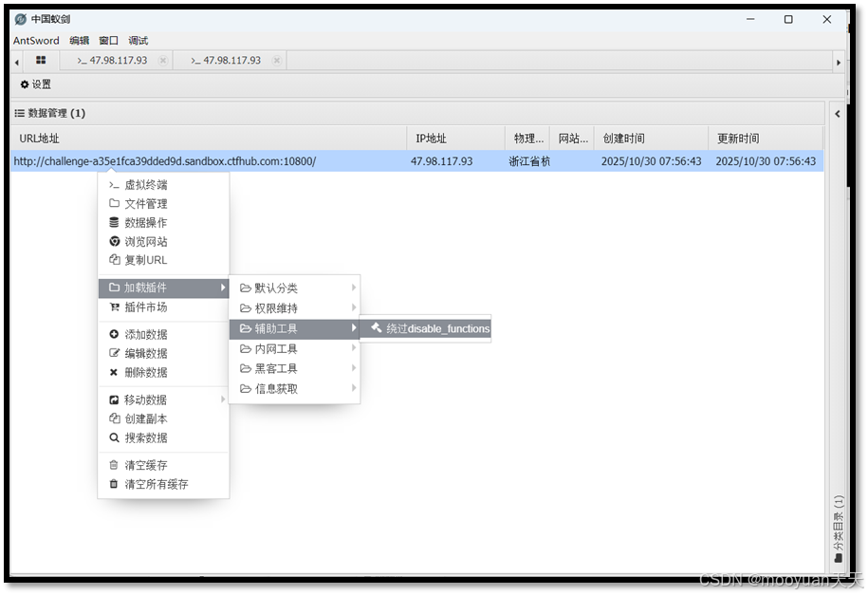868x595 pixels.
Task: Click 复制URL menu entry
Action: (163, 260)
